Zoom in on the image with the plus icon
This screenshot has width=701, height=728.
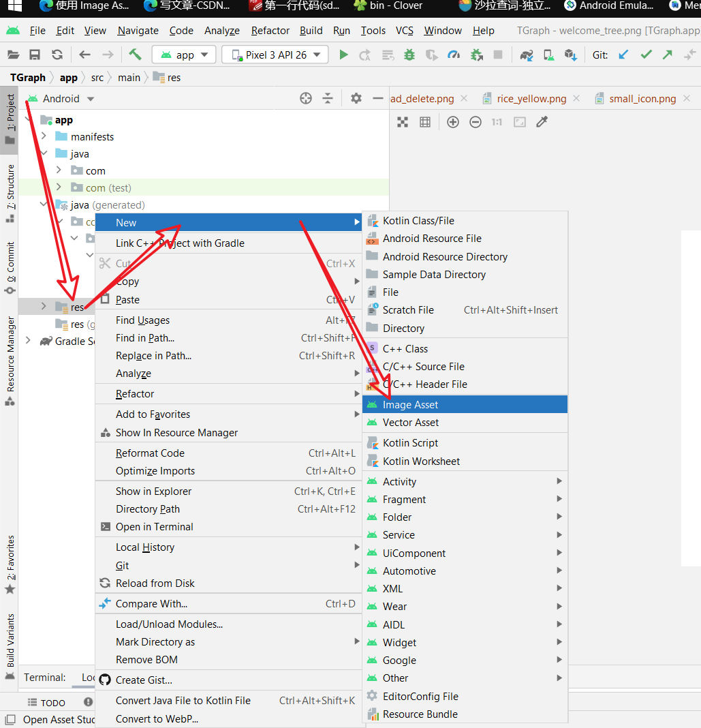tap(453, 121)
